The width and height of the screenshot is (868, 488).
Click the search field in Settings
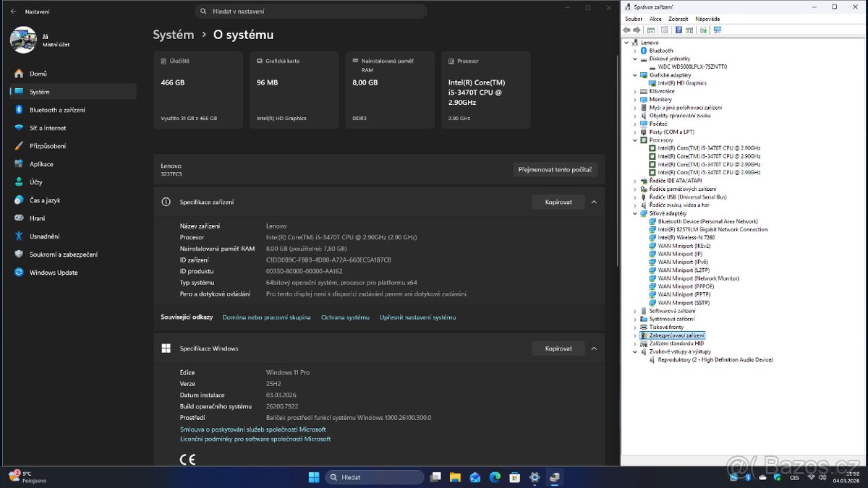click(311, 11)
